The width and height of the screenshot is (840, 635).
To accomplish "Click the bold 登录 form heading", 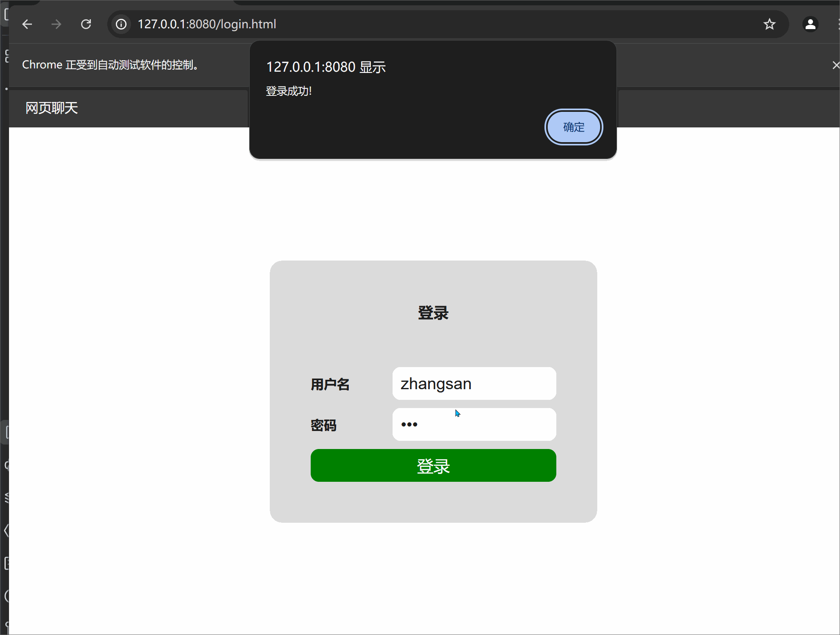I will tap(433, 313).
